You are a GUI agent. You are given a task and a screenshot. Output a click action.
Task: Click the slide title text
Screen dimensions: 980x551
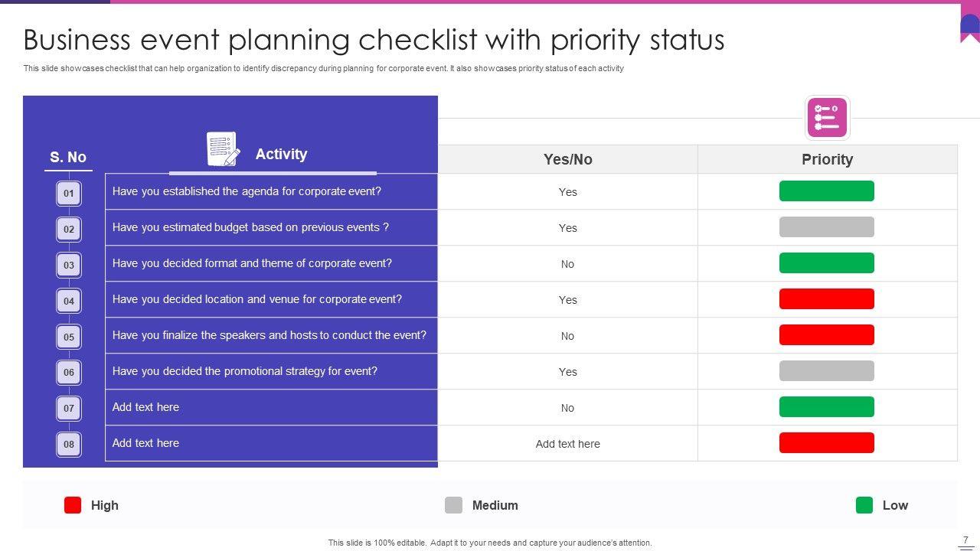click(374, 40)
